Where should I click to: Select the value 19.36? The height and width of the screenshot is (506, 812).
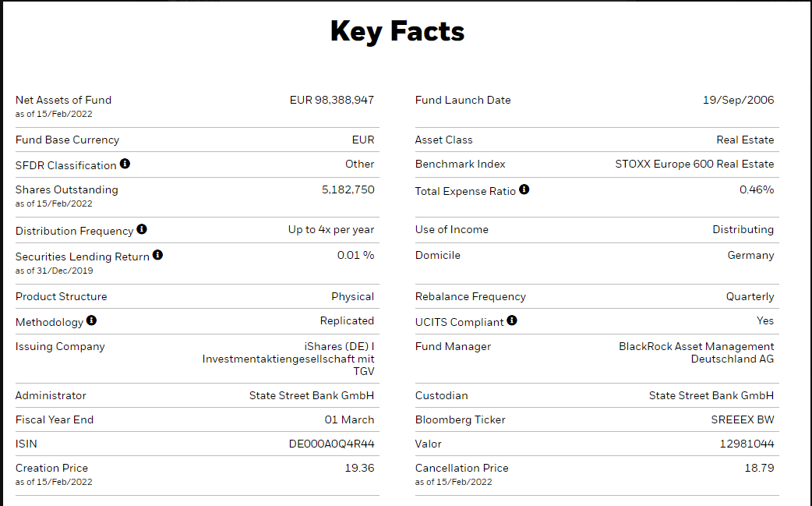click(x=359, y=468)
